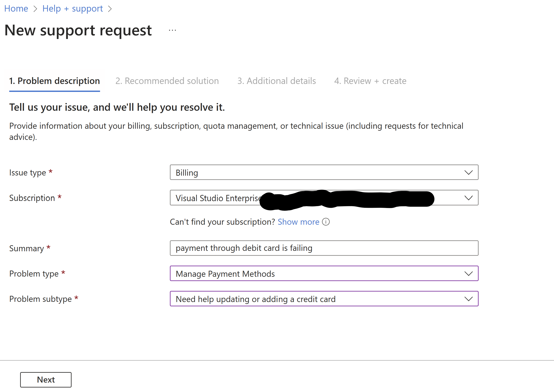Follow the Show more link
Viewport: 554px width, 392px height.
[x=298, y=222]
